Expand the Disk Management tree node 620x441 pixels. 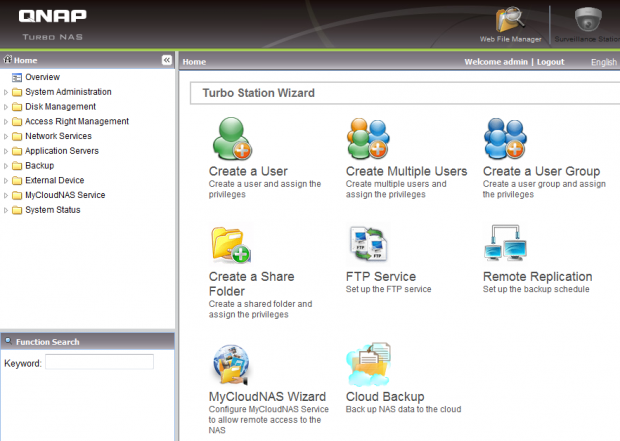[6, 107]
